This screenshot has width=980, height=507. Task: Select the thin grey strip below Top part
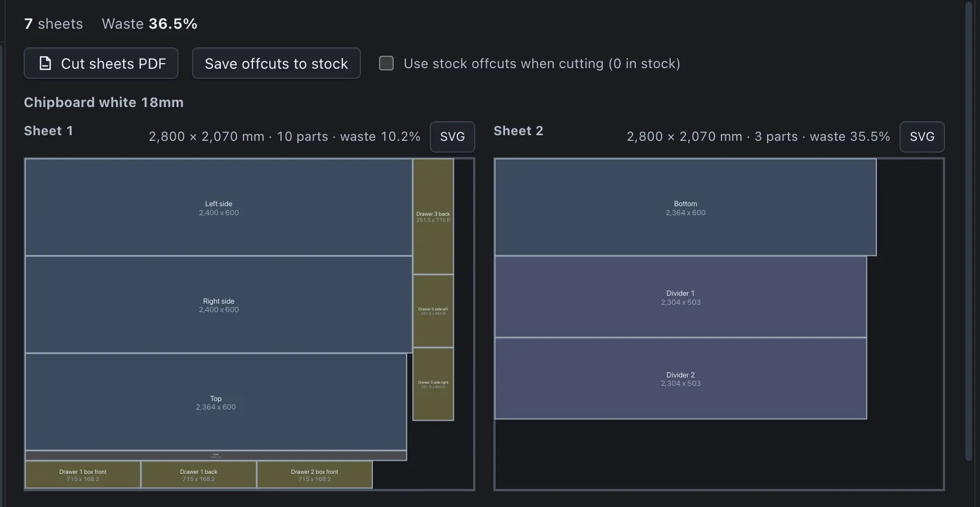click(x=216, y=456)
